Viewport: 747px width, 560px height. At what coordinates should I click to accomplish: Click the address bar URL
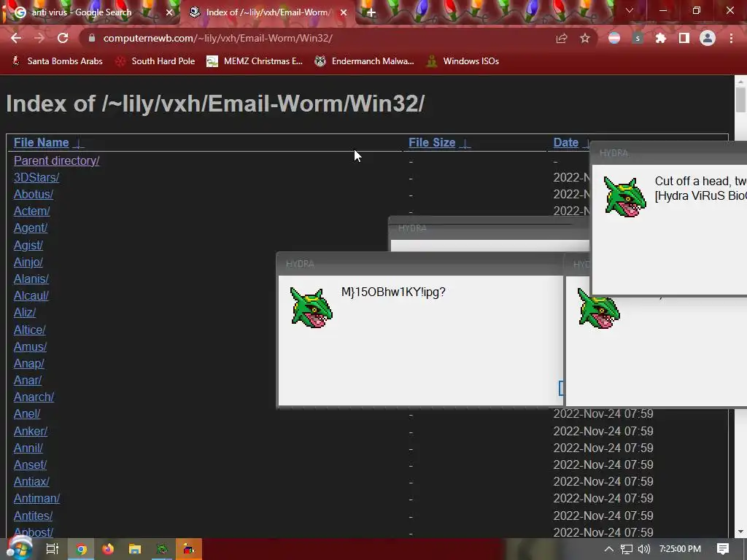217,38
